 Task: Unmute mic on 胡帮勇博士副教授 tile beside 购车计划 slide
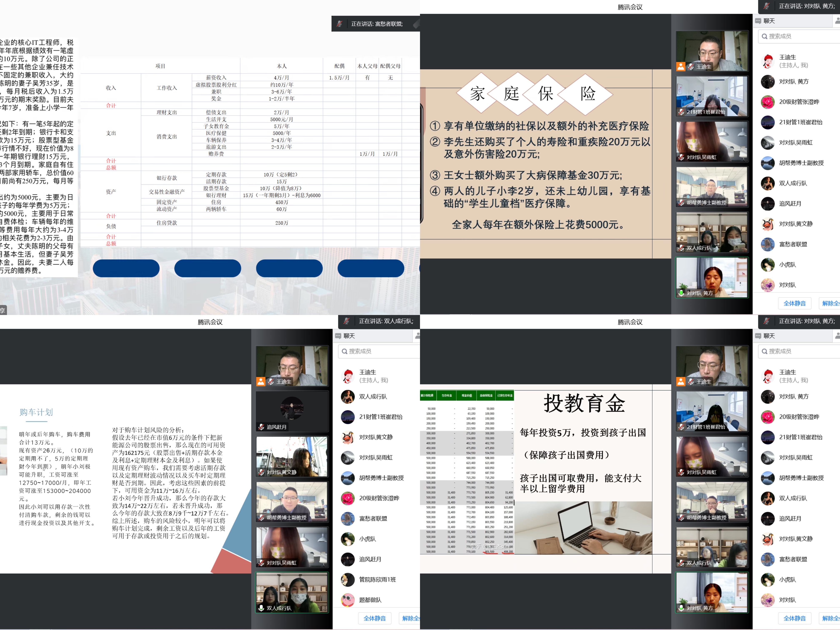pyautogui.click(x=261, y=517)
